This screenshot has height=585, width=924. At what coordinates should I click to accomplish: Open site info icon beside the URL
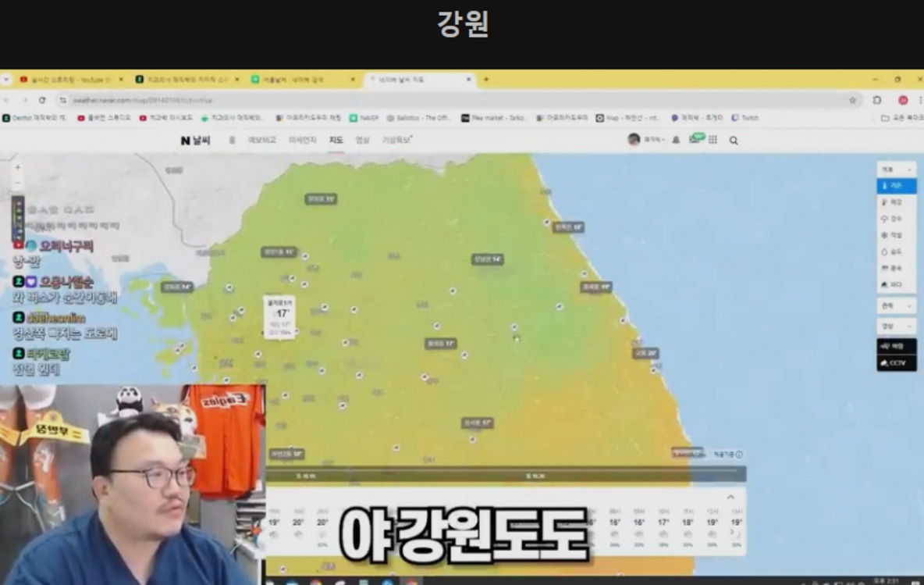coord(63,100)
